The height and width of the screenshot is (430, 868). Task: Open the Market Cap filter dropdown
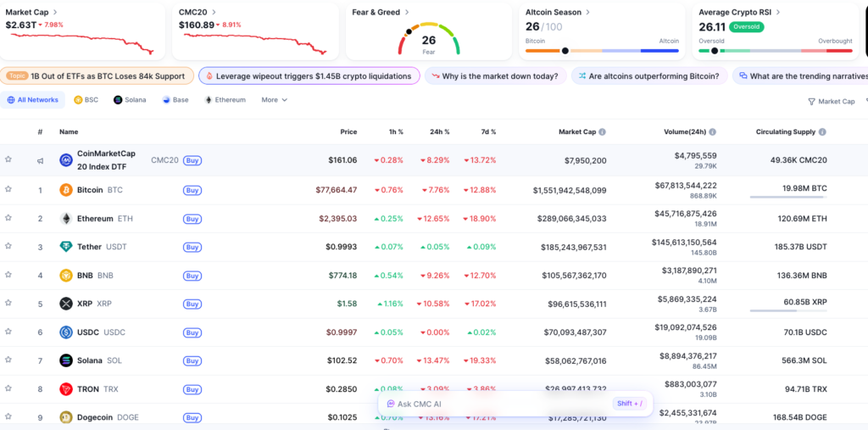click(831, 101)
